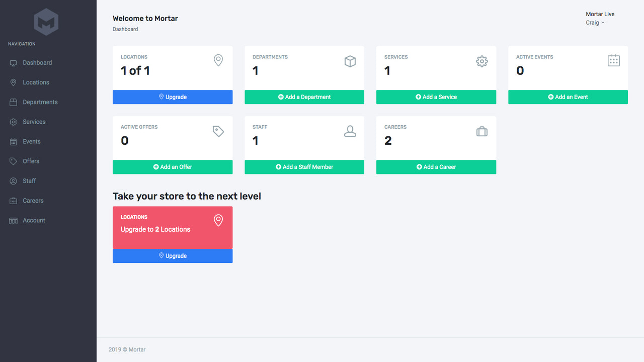Click the person icon on the Staff card
The image size is (644, 362).
(x=350, y=131)
